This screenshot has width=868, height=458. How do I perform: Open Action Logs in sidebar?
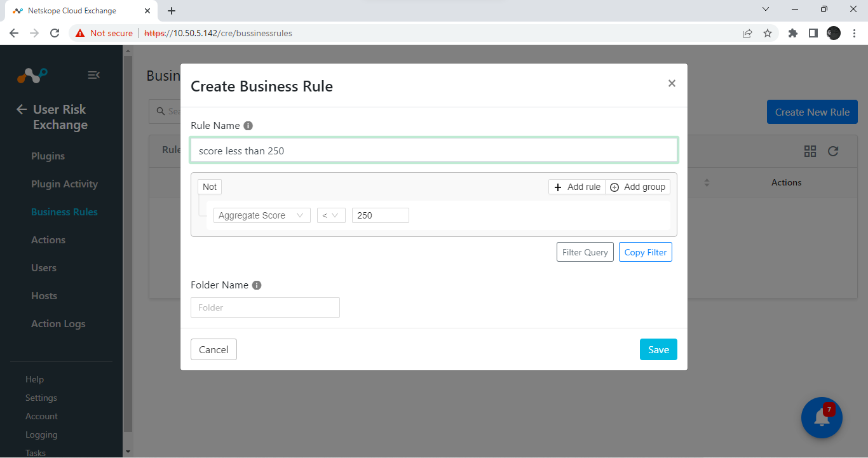58,324
